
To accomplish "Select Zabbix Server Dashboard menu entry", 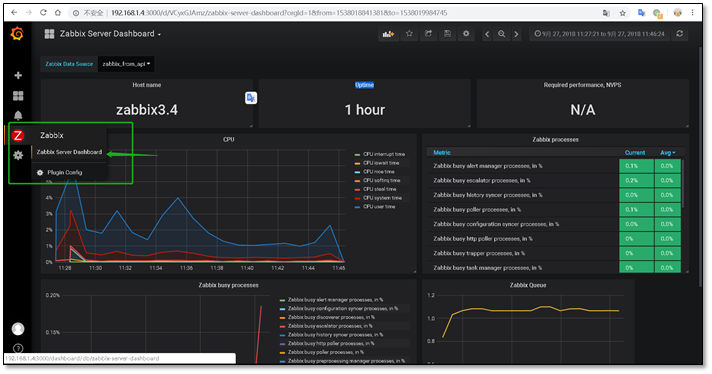I will pos(69,152).
